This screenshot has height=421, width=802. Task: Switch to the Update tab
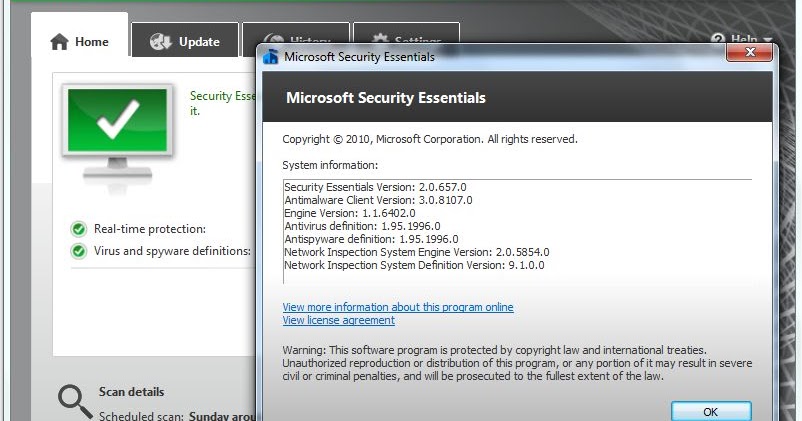point(185,40)
